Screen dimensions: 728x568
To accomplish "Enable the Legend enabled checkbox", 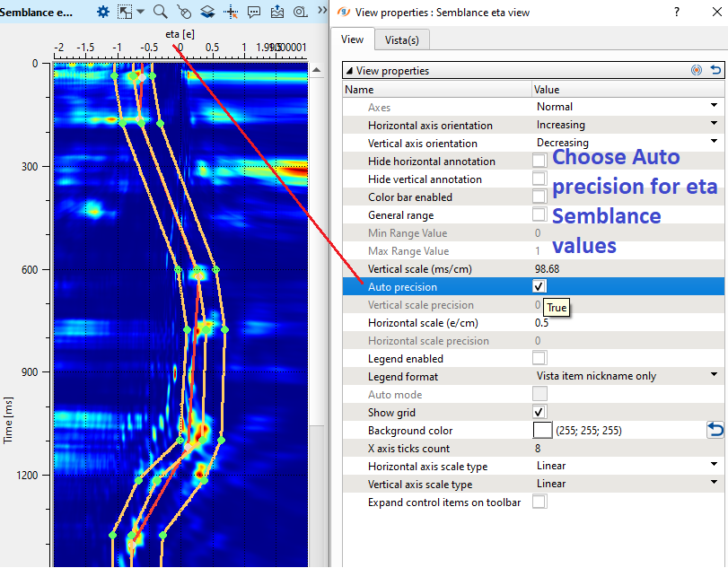I will click(539, 358).
